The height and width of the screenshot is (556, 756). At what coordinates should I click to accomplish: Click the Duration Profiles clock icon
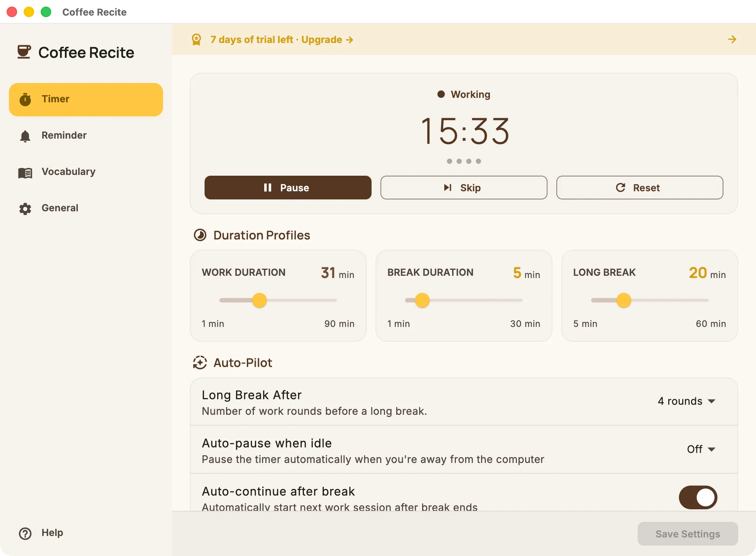[x=200, y=235]
